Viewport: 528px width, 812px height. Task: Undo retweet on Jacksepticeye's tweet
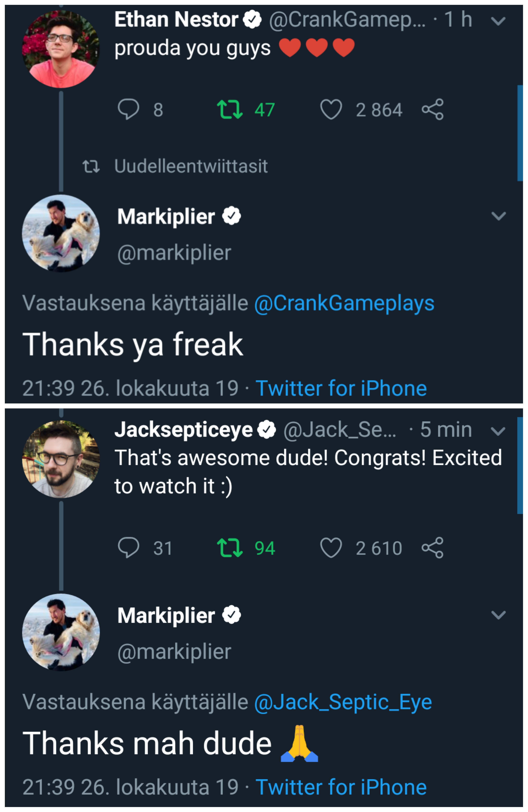pos(230,548)
